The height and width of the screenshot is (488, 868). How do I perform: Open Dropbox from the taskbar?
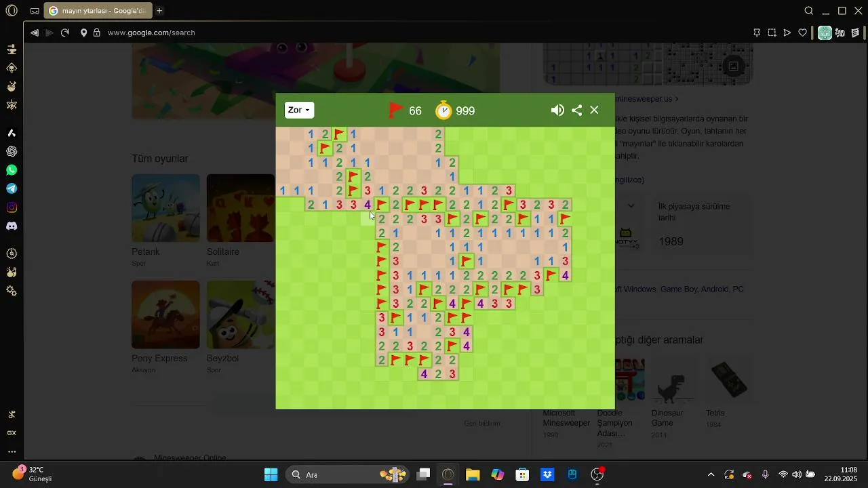[x=547, y=474]
